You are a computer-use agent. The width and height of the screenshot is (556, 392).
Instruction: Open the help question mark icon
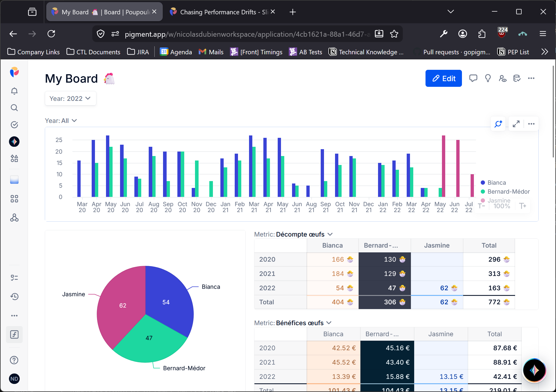coord(14,360)
